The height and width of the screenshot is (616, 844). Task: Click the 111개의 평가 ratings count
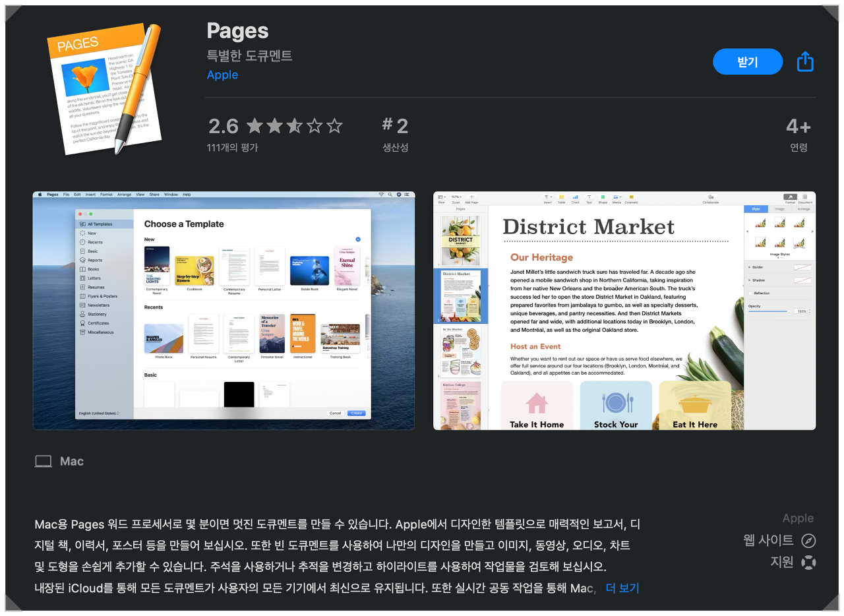coord(233,148)
